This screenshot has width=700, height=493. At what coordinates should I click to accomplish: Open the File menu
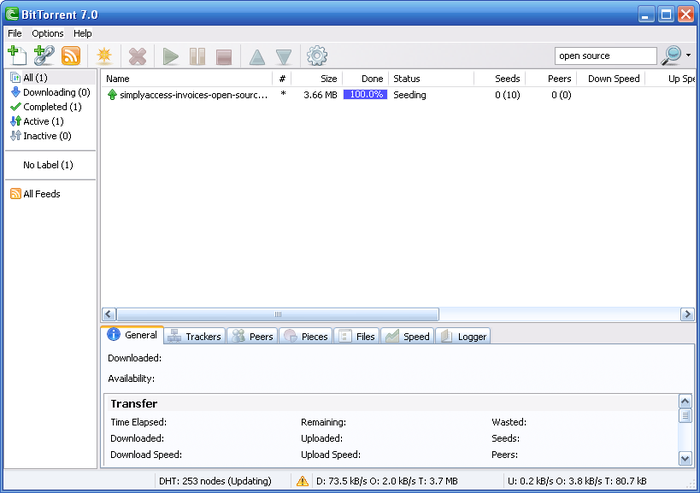point(14,33)
